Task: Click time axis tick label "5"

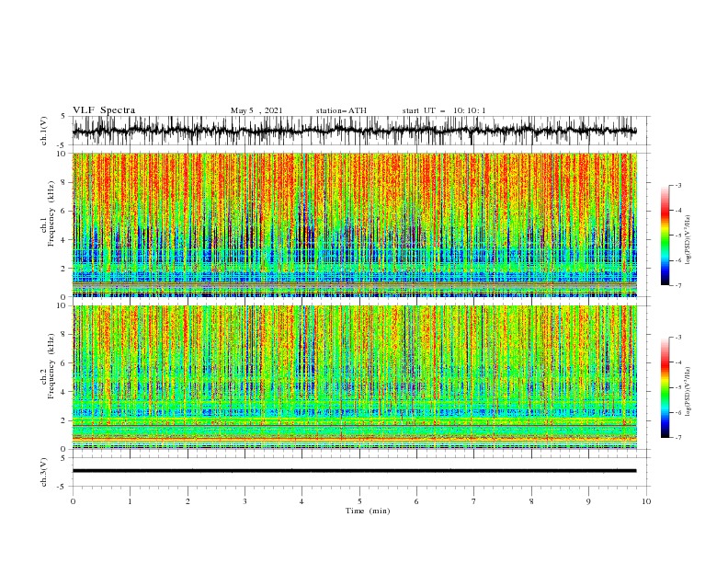Action: point(359,501)
